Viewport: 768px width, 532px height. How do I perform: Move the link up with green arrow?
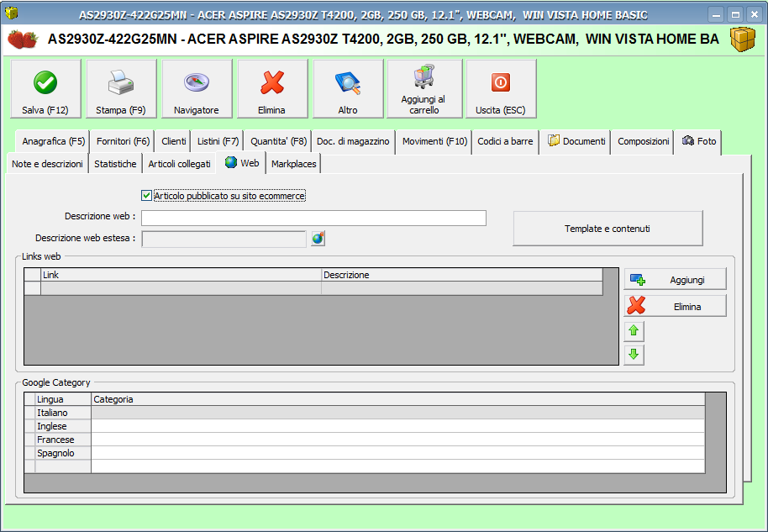click(x=634, y=331)
